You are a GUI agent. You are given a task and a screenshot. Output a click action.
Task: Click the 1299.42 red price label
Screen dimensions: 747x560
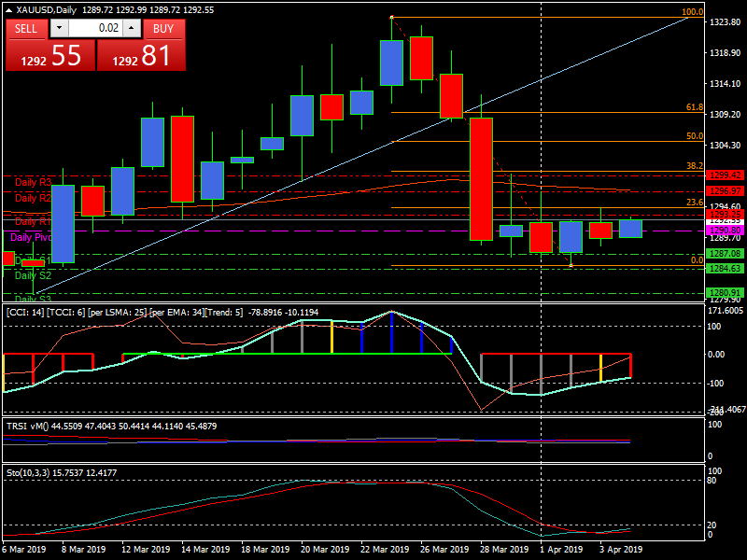725,175
